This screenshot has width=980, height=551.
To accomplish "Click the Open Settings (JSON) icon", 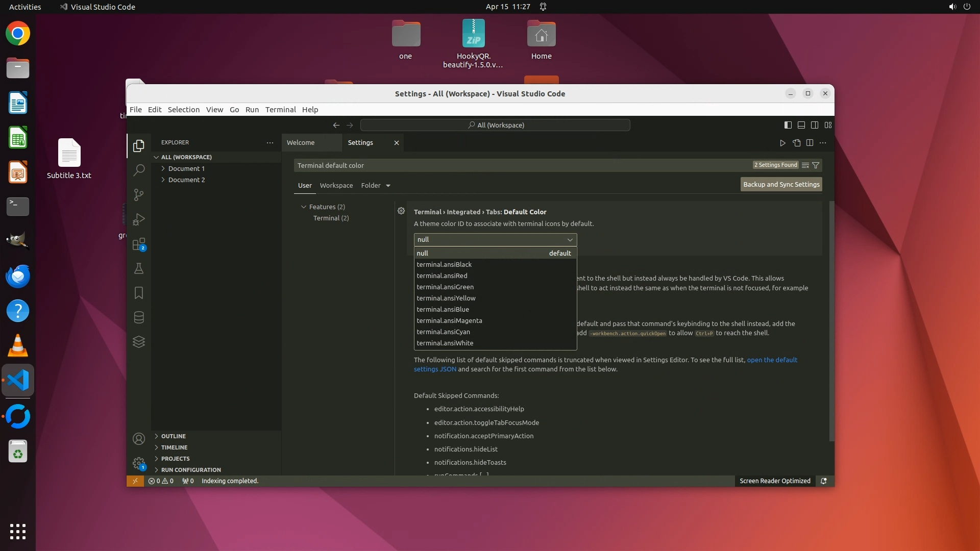I will pos(796,143).
